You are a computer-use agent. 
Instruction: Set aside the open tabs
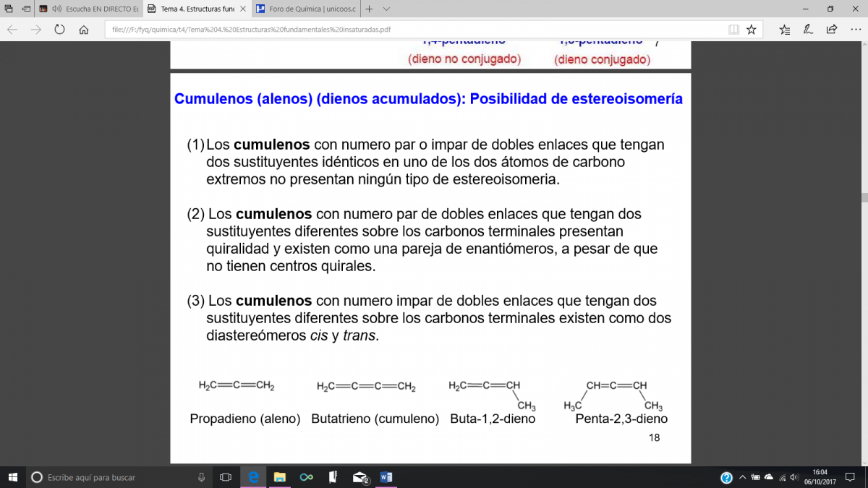(x=25, y=9)
